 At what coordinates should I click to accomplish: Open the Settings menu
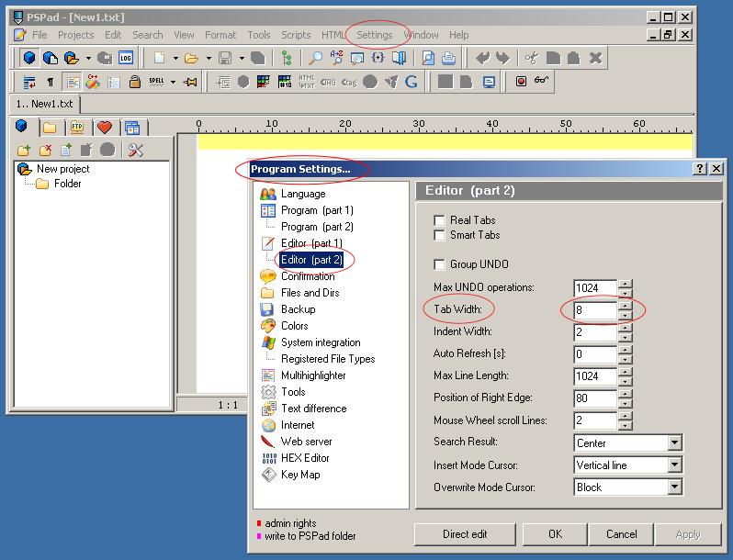tap(375, 35)
